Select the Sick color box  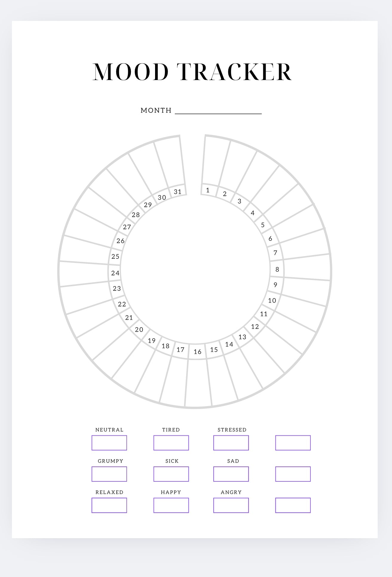pyautogui.click(x=171, y=474)
